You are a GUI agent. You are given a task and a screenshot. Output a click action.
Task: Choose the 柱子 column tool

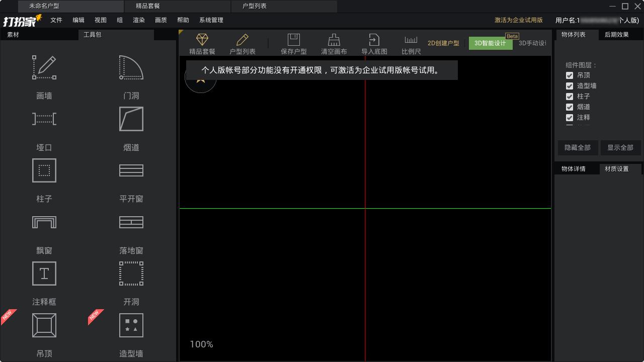44,170
